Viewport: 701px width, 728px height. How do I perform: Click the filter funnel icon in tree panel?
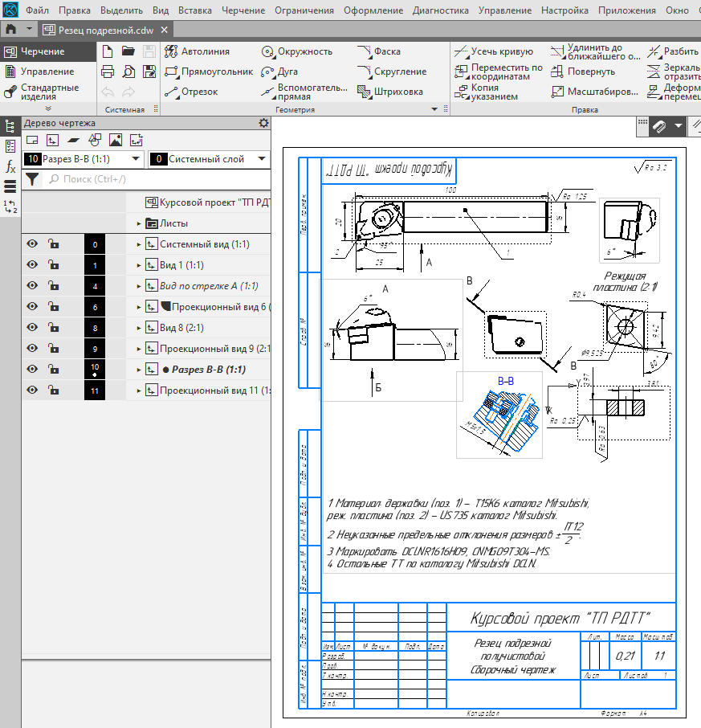[31, 179]
